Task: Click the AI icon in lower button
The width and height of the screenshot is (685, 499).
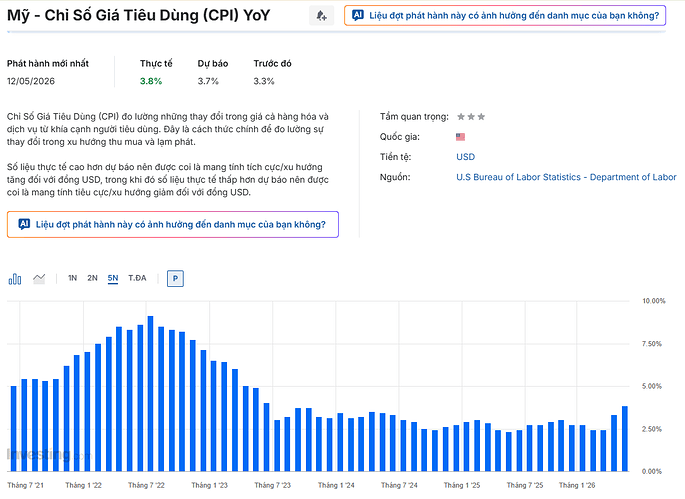Action: pos(24,224)
